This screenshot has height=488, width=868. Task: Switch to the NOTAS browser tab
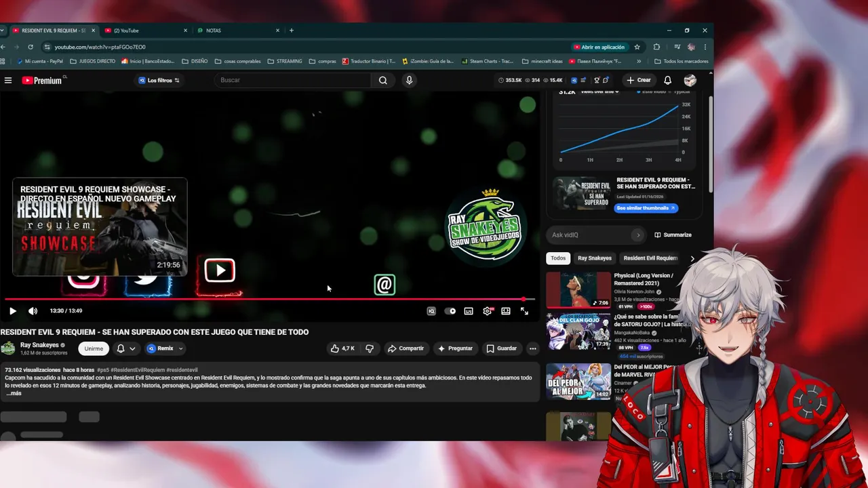tap(238, 30)
